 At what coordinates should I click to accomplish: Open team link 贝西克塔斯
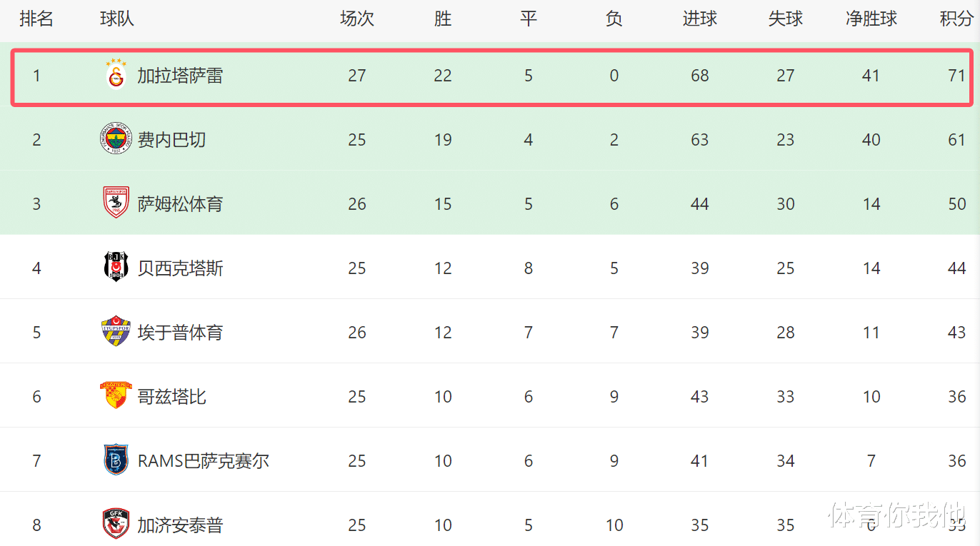tap(180, 268)
